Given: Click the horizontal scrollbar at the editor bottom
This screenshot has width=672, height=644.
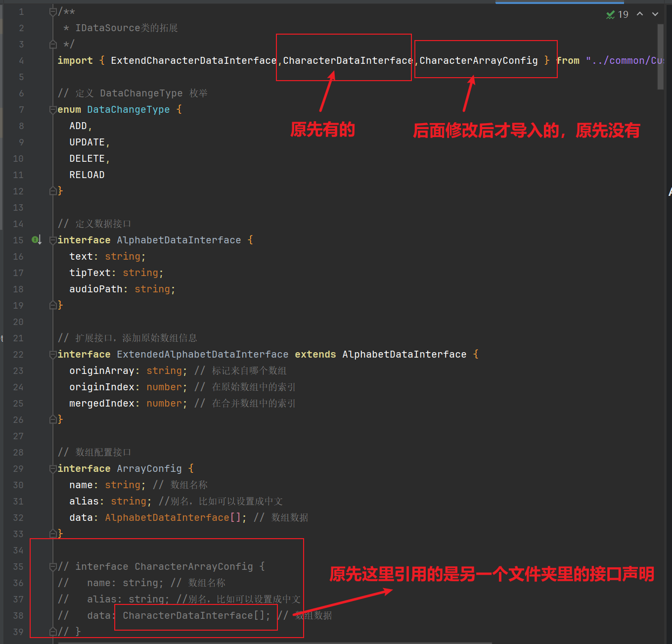Looking at the screenshot, I should pos(274,642).
